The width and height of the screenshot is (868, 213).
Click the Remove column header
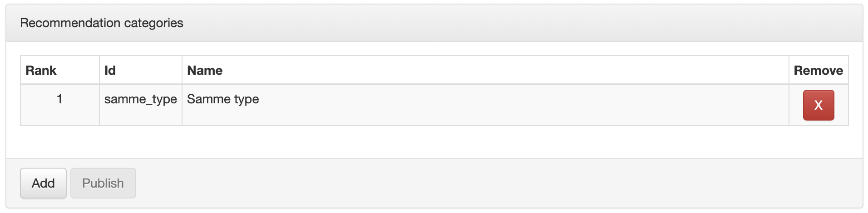[818, 70]
